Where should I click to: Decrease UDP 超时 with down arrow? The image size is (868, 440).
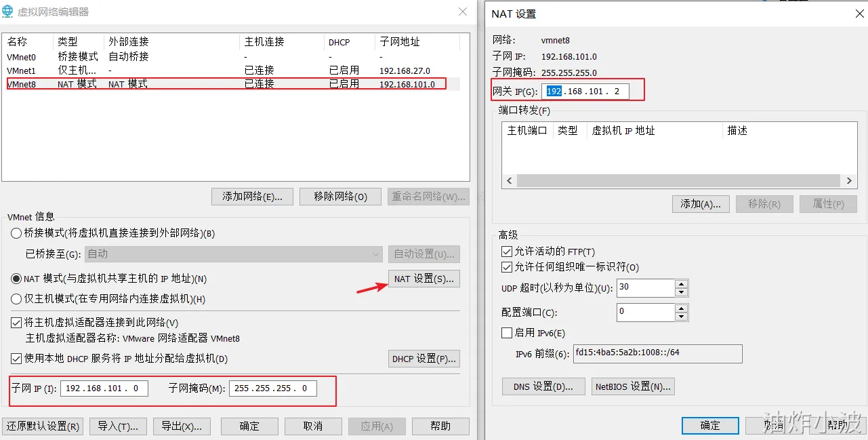682,292
